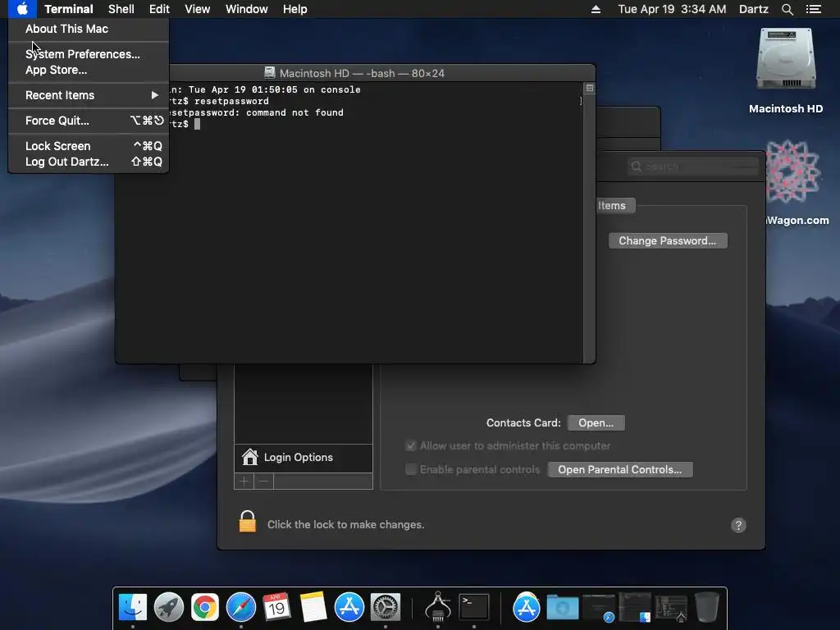The height and width of the screenshot is (630, 840).
Task: Open the Terminal application menu
Action: (x=69, y=9)
